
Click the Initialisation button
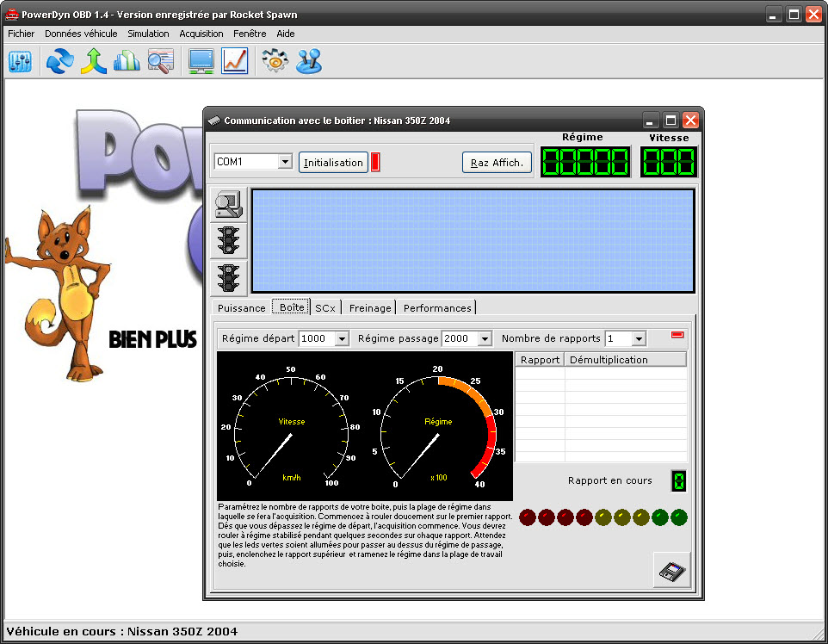(333, 162)
